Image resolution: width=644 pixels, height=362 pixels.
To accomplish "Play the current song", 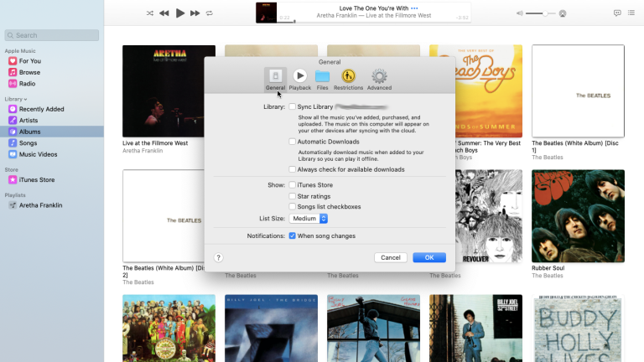I will coord(180,13).
